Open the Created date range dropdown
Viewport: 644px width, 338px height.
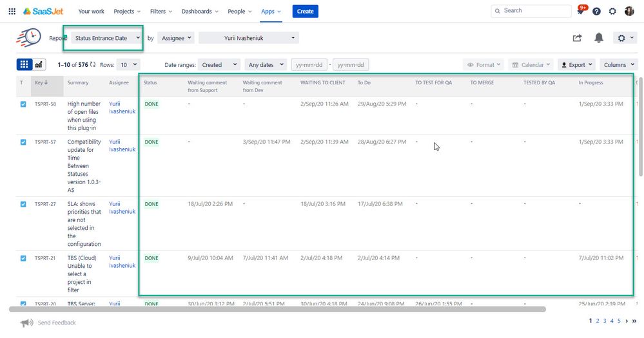tap(219, 64)
